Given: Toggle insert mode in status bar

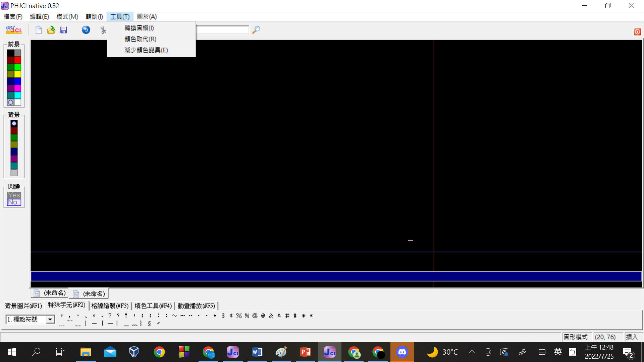Looking at the screenshot, I should click(632, 337).
